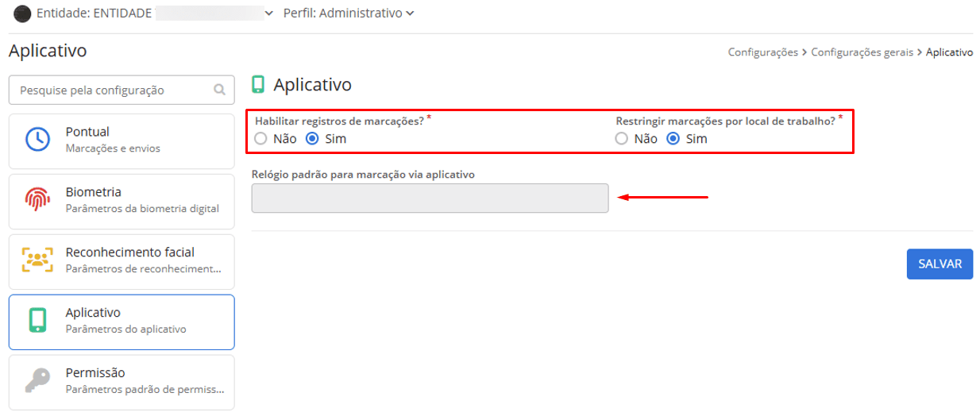Click the dark entity logo circle

(23, 13)
